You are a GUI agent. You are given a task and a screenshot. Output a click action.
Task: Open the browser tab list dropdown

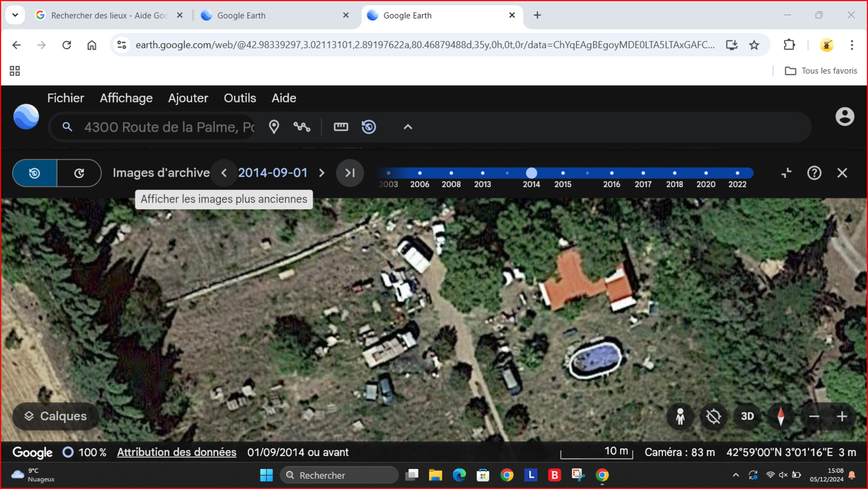[15, 15]
